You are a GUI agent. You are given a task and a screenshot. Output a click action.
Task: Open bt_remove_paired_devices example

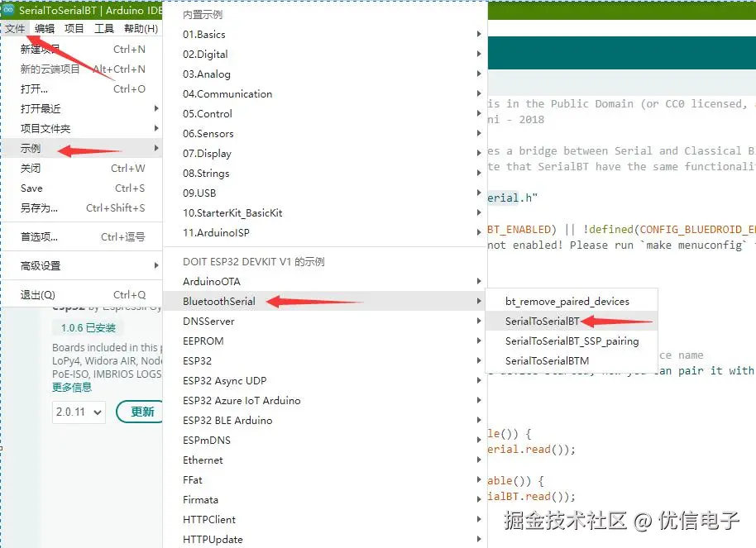pyautogui.click(x=572, y=301)
